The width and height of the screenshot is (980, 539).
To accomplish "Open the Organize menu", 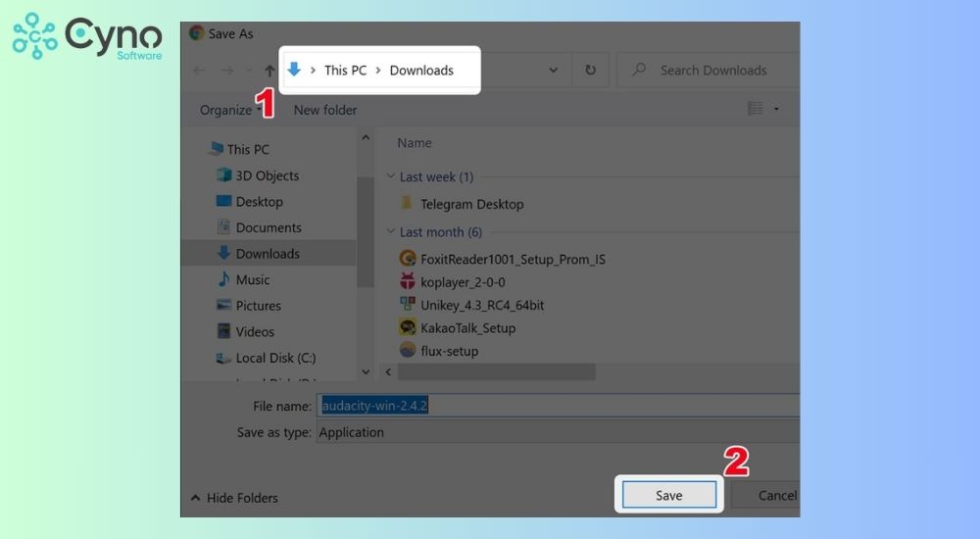I will click(x=230, y=110).
